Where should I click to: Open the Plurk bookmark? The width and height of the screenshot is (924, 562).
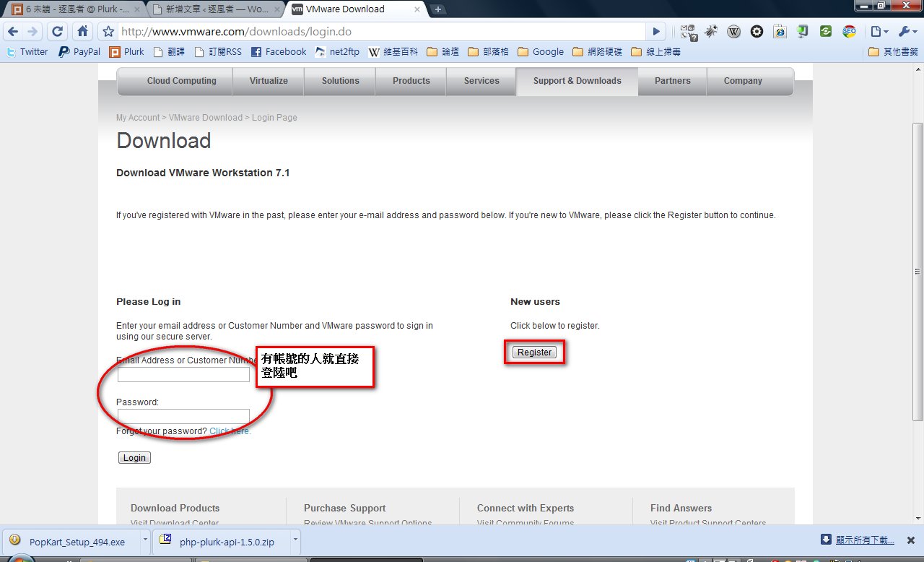pyautogui.click(x=127, y=52)
